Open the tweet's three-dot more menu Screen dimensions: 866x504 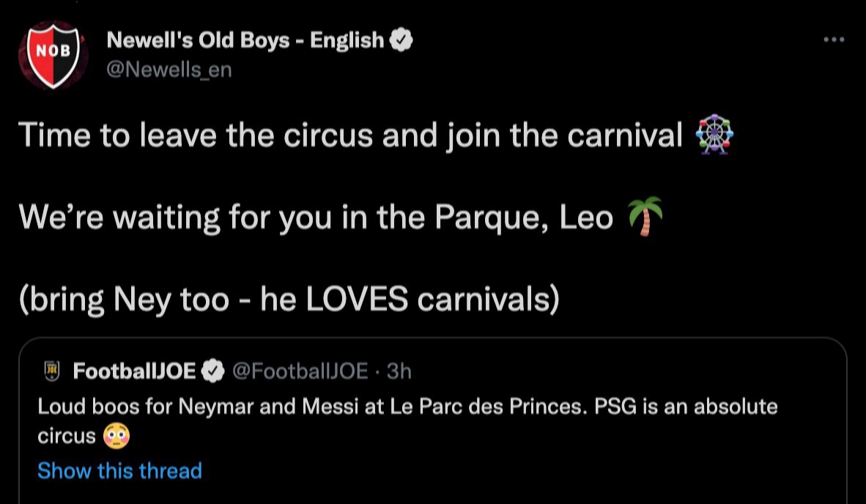[834, 40]
